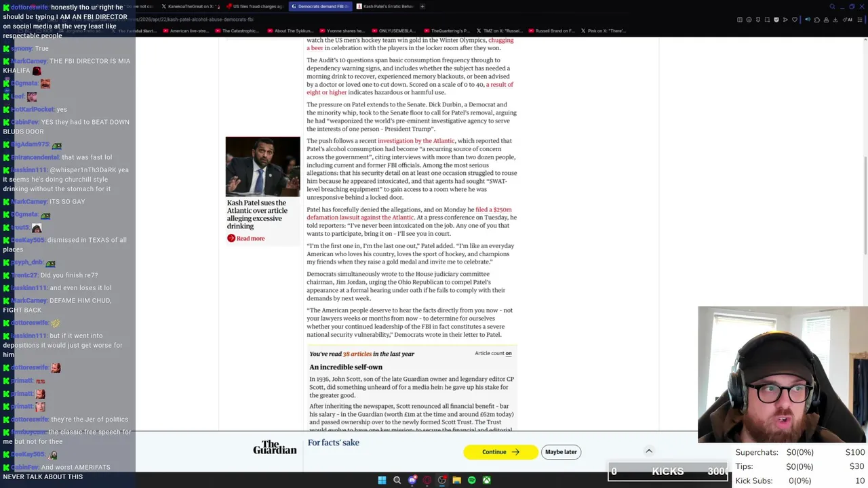The image size is (868, 488).
Task: Switch to US files fraud charges tab
Action: pyautogui.click(x=256, y=6)
